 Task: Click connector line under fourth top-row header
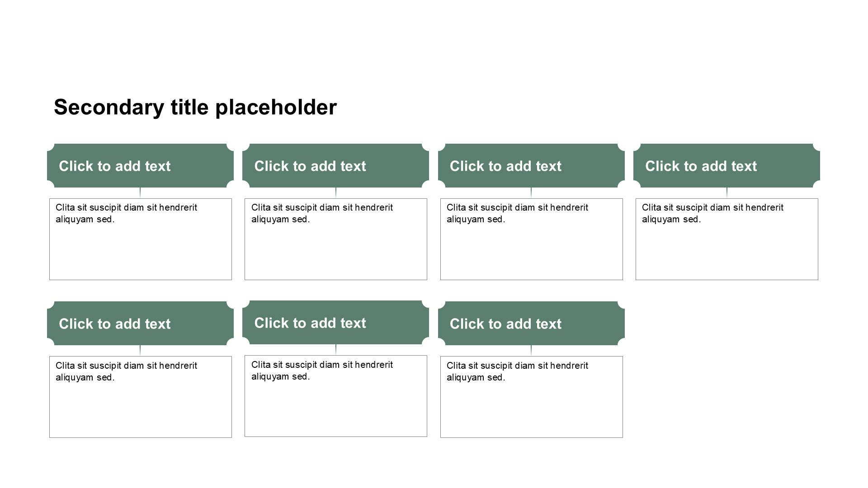(727, 193)
